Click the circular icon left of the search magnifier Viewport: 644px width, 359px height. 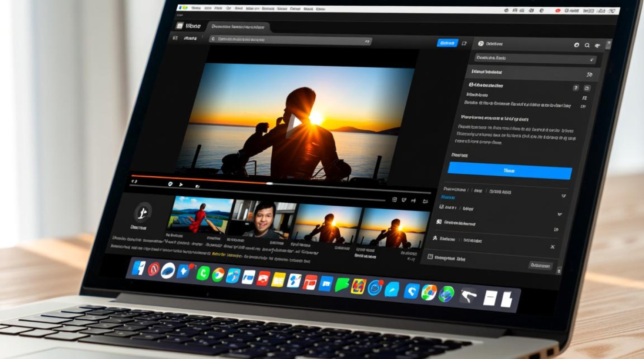(576, 45)
